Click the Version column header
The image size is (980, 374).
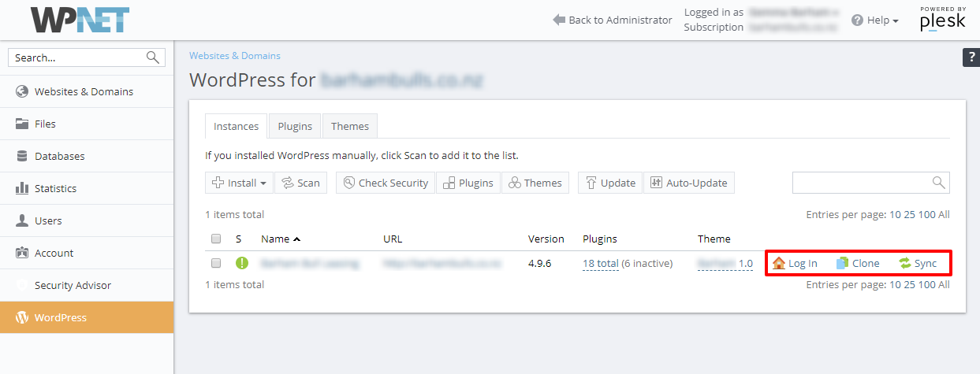[546, 239]
